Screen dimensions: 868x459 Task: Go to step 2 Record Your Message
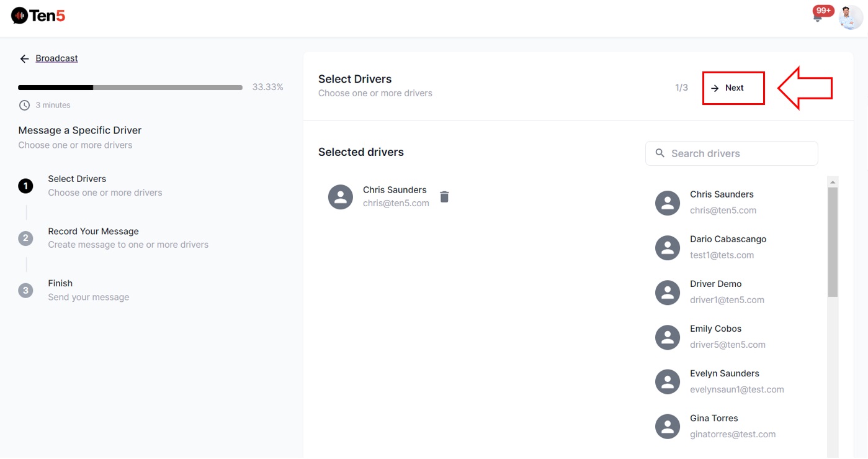pyautogui.click(x=93, y=232)
